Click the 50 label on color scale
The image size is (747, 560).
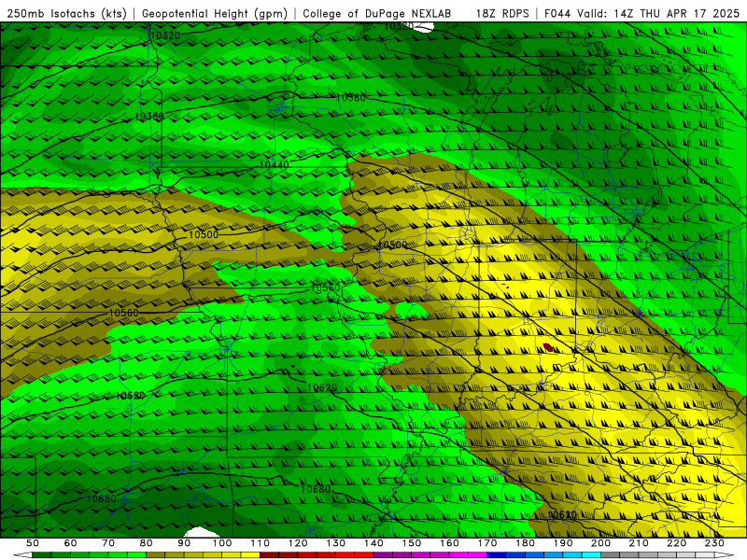(33, 543)
